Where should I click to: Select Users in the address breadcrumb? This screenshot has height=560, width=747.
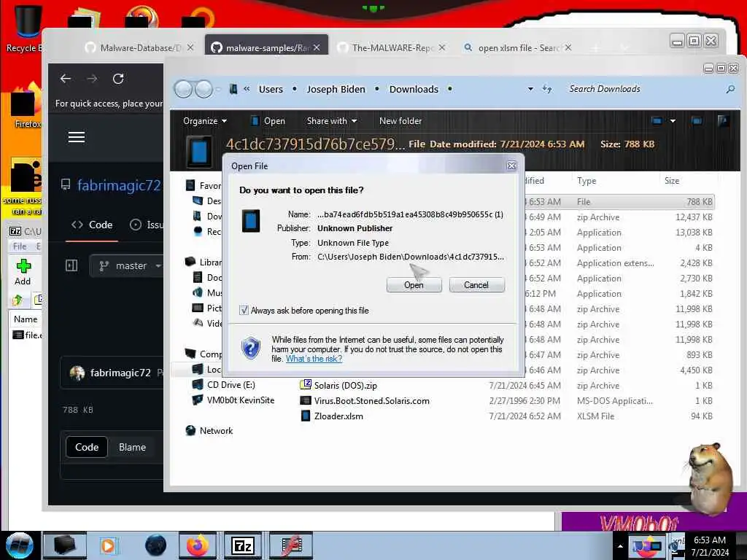click(x=271, y=89)
